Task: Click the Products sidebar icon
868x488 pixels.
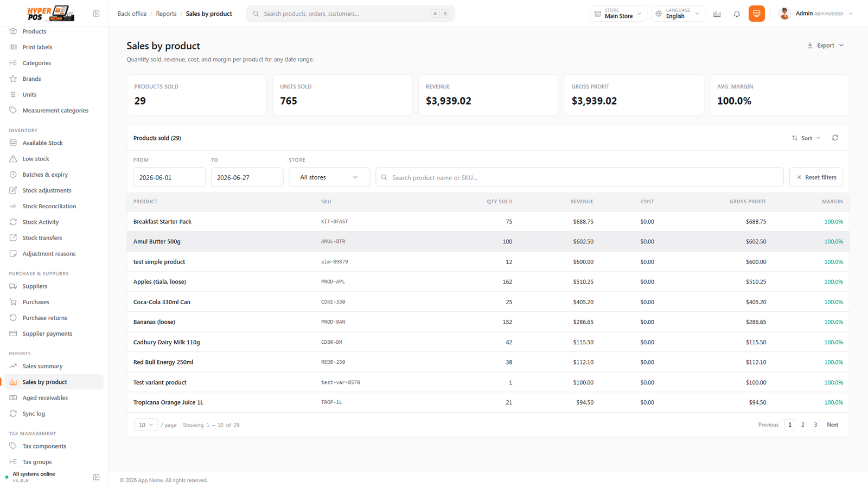Action: click(13, 31)
